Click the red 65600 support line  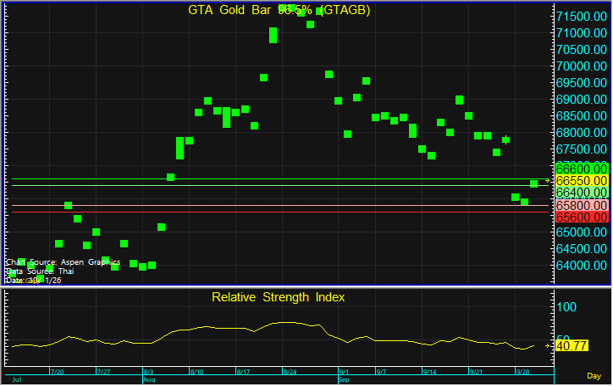[280, 213]
